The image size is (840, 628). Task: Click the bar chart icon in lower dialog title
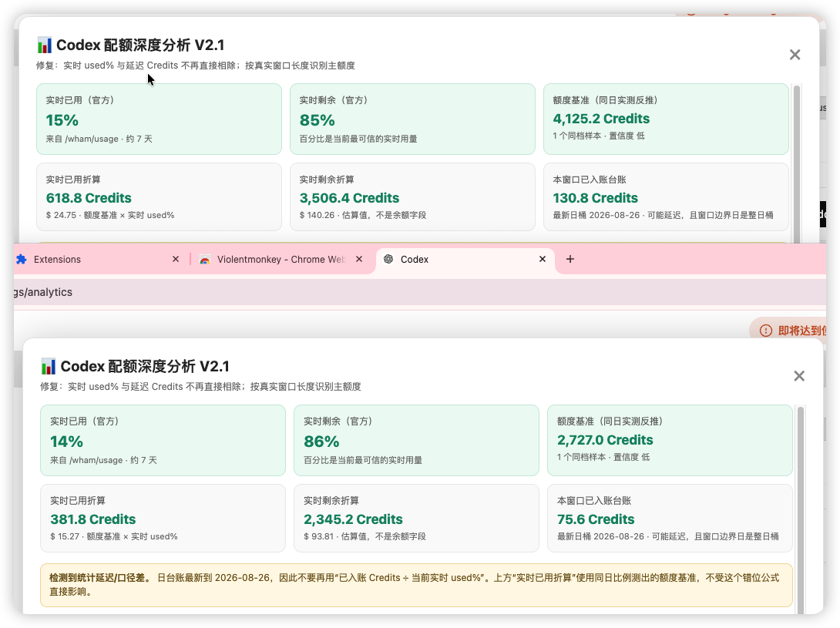pyautogui.click(x=49, y=367)
